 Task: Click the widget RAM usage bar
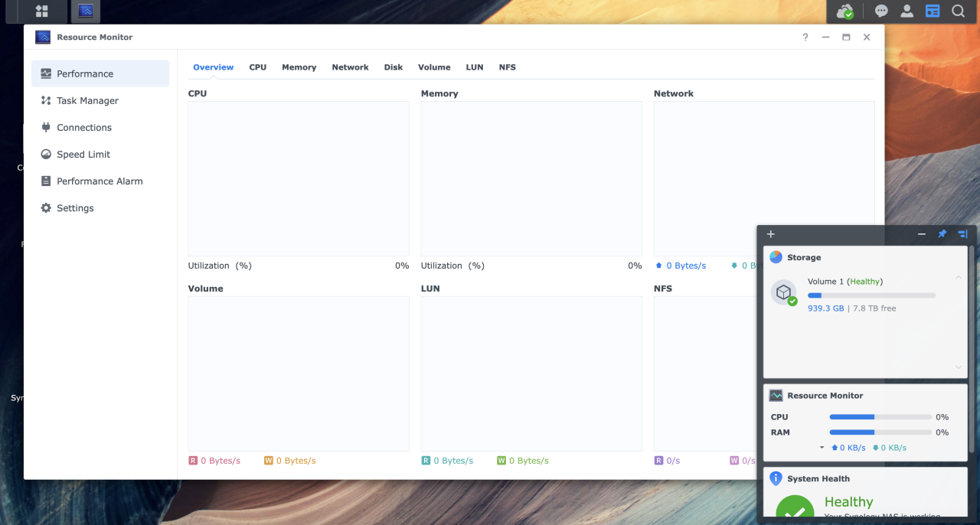click(880, 432)
